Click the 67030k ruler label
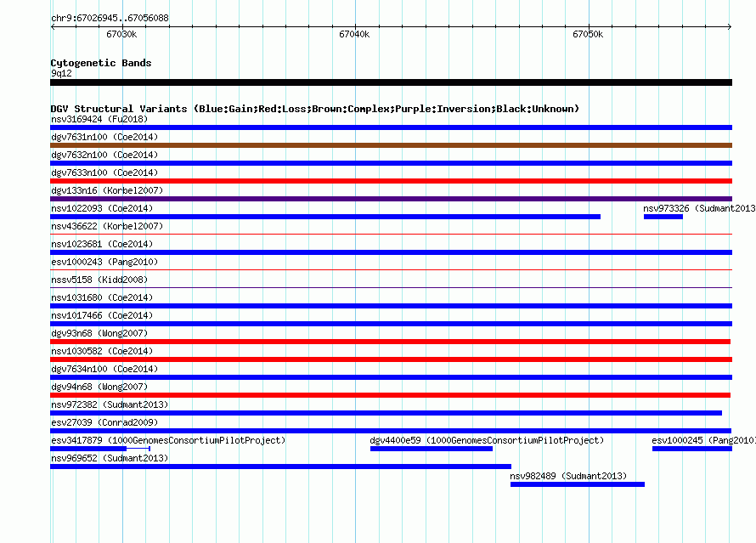 click(x=121, y=34)
